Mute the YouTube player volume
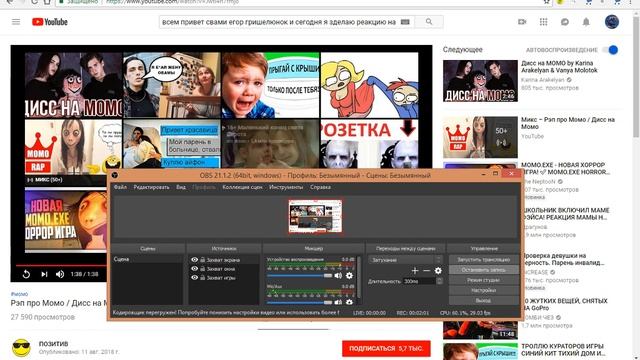 (60, 274)
